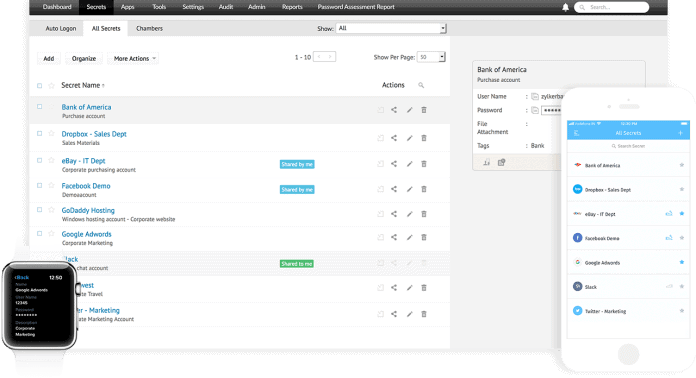Edit the Bank of America secret
This screenshot has width=696, height=378.
tap(409, 110)
